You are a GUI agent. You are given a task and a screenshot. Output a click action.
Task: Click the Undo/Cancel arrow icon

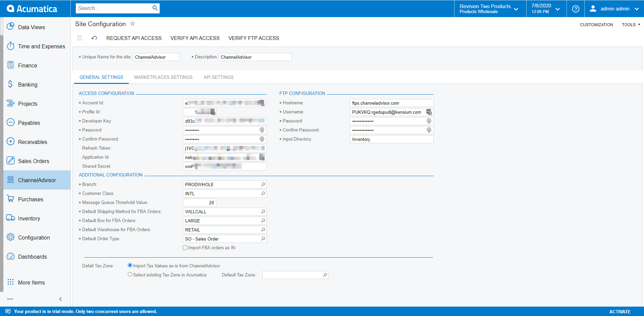[94, 38]
